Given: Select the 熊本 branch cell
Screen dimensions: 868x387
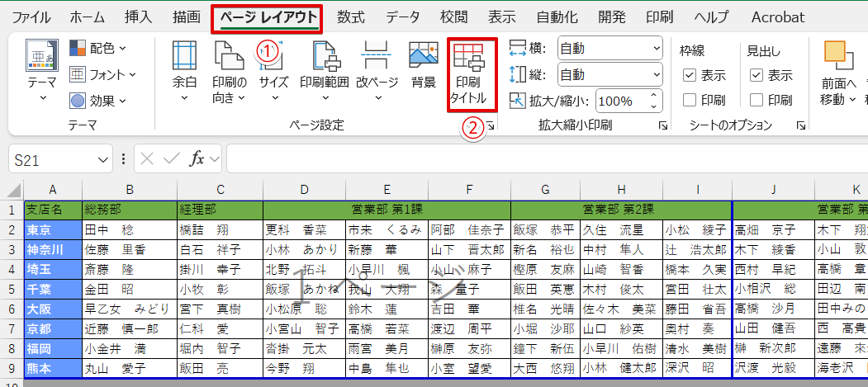Looking at the screenshot, I should point(53,368).
